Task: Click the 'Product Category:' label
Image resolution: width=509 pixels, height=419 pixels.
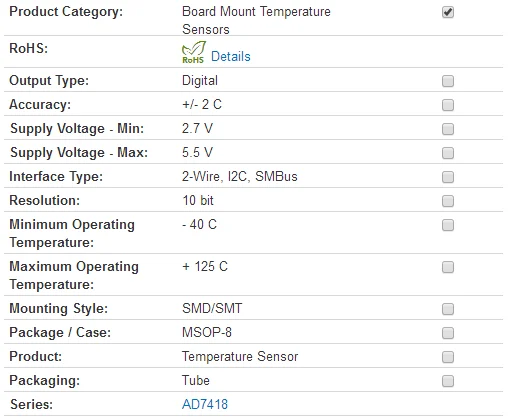Action: tap(66, 12)
